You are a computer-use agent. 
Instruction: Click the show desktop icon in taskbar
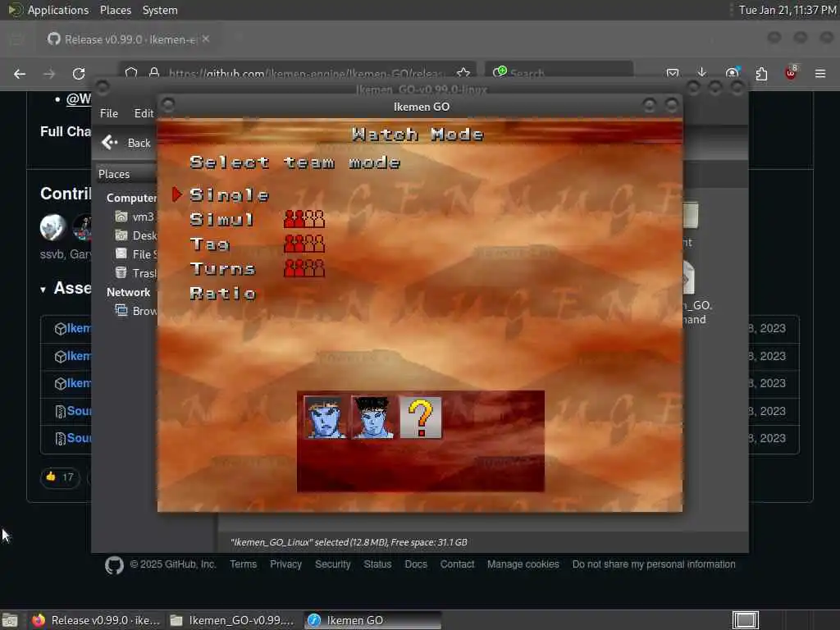coord(10,620)
